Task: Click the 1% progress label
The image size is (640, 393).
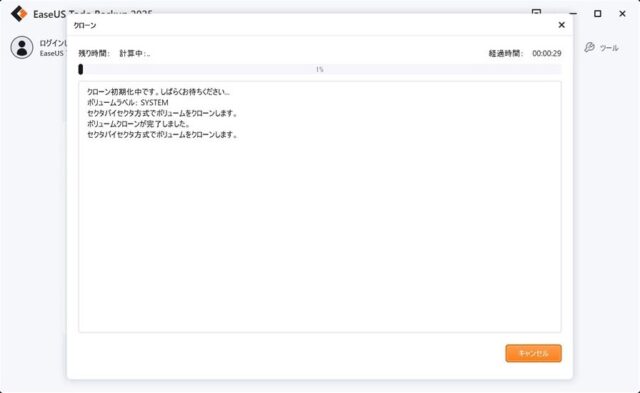Action: pyautogui.click(x=320, y=69)
